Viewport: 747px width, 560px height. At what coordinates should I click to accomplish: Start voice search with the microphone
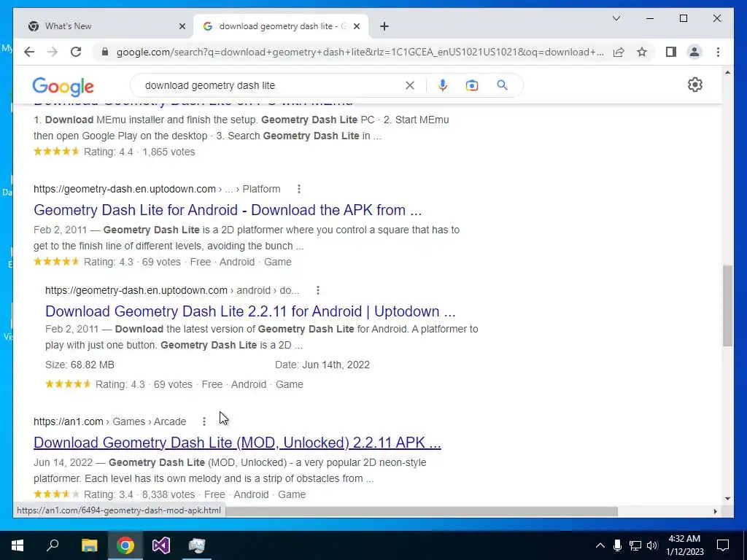[443, 85]
